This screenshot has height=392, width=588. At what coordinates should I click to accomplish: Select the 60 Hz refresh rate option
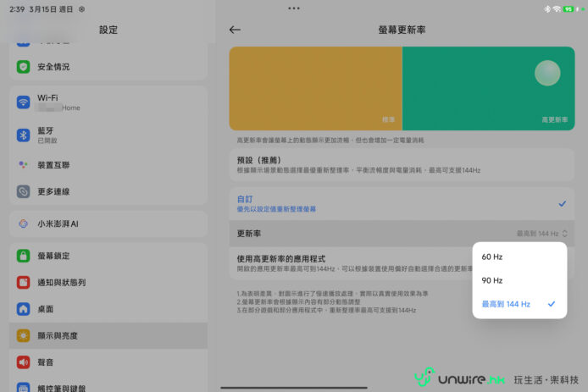tap(492, 257)
